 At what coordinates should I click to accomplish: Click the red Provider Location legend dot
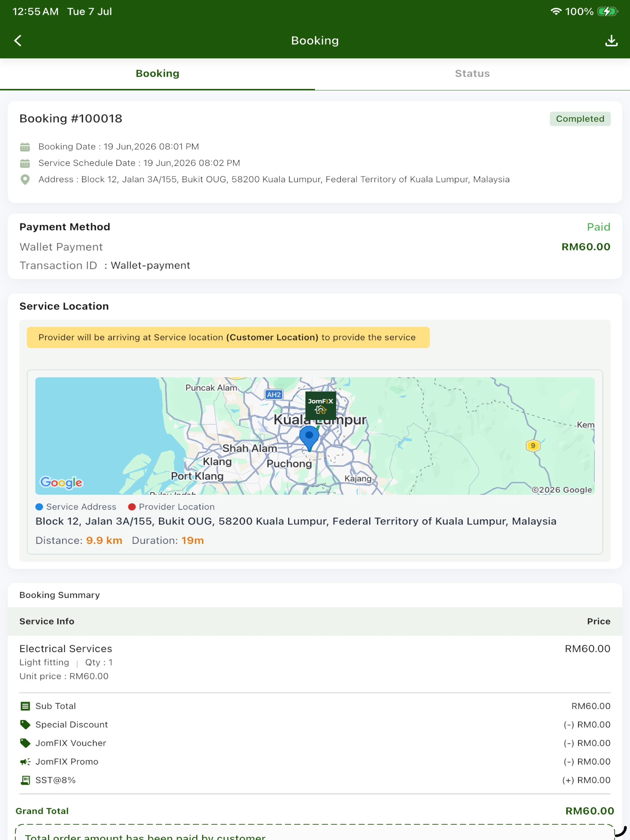pos(132,507)
